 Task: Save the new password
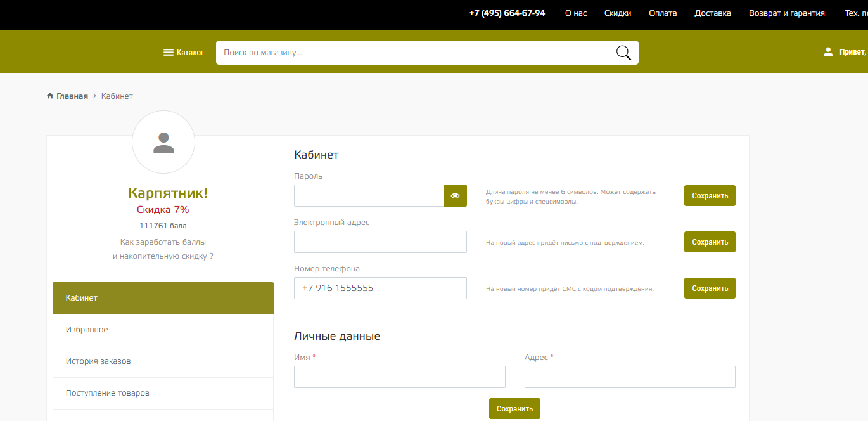coord(710,196)
